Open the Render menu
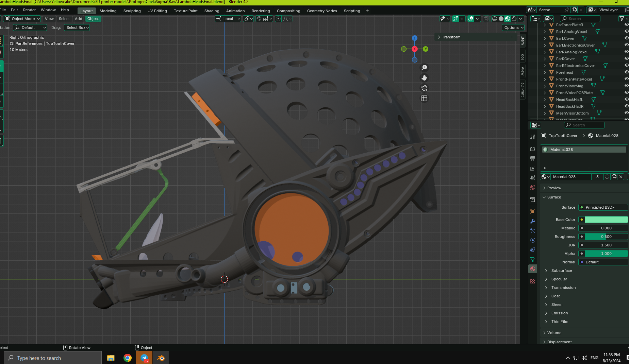 coord(29,10)
